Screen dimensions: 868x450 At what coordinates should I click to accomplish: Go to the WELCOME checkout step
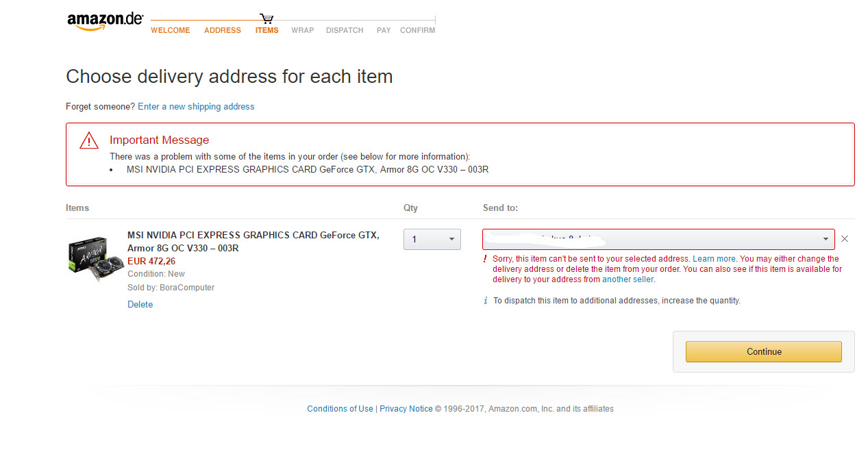coord(171,30)
